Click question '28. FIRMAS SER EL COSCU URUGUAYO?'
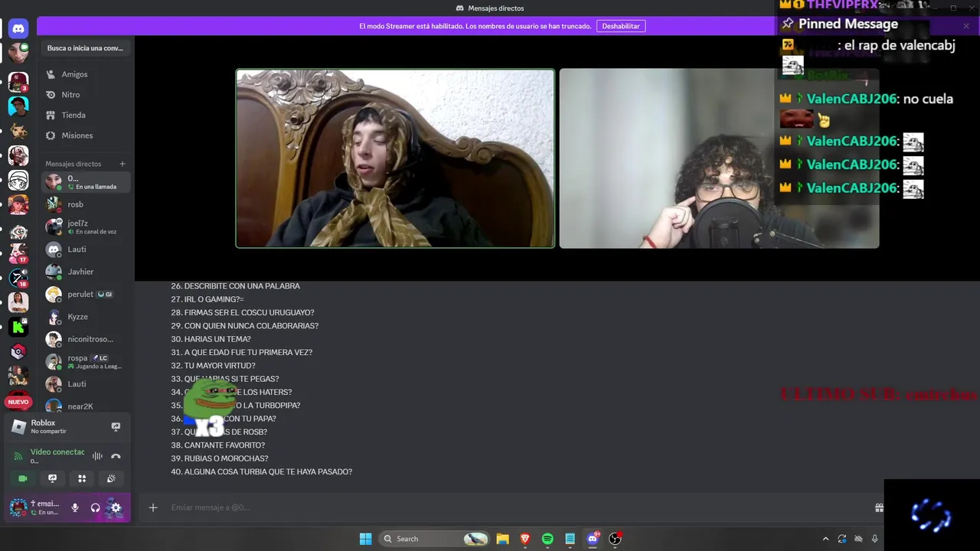 pyautogui.click(x=243, y=313)
